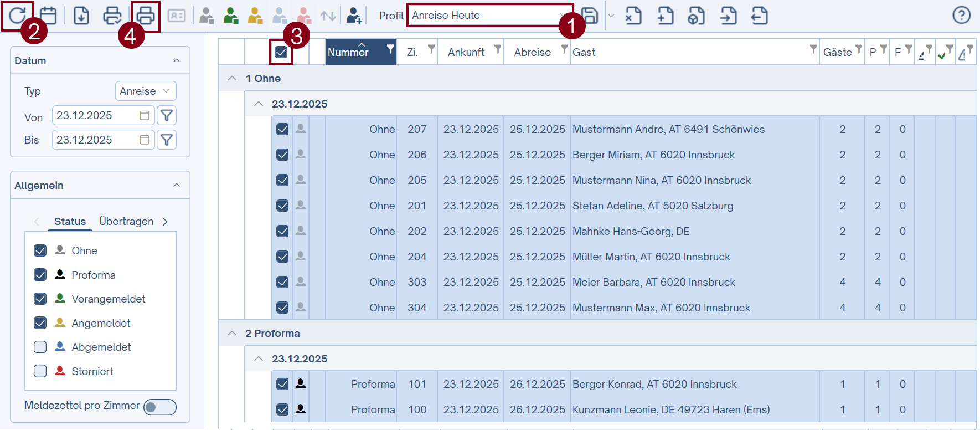Viewport: 980px width, 430px height.
Task: Click the download document icon
Action: (81, 16)
